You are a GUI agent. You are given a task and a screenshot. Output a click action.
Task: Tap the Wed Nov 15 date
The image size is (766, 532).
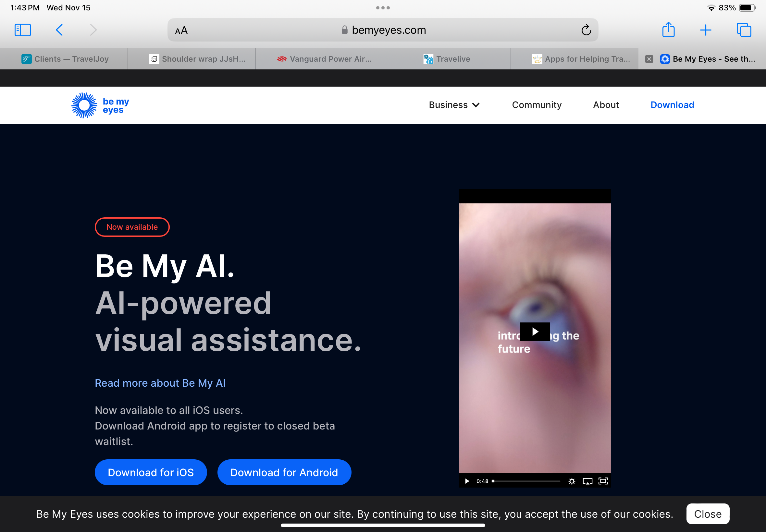[68, 8]
